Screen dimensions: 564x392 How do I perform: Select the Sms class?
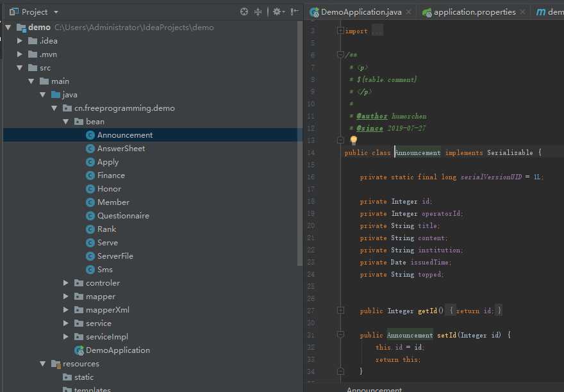point(104,270)
